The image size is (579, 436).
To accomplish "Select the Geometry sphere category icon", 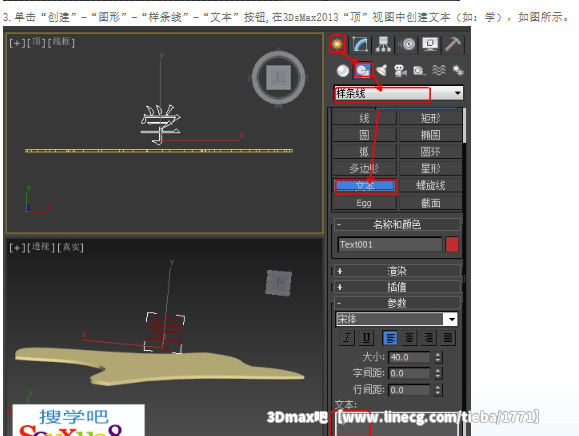I will (x=343, y=71).
